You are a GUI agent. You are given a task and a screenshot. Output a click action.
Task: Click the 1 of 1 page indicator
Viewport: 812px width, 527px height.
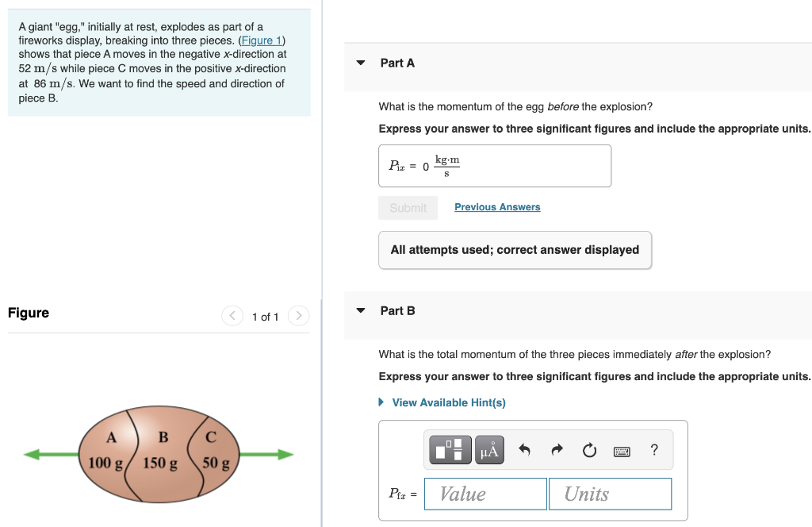(265, 315)
